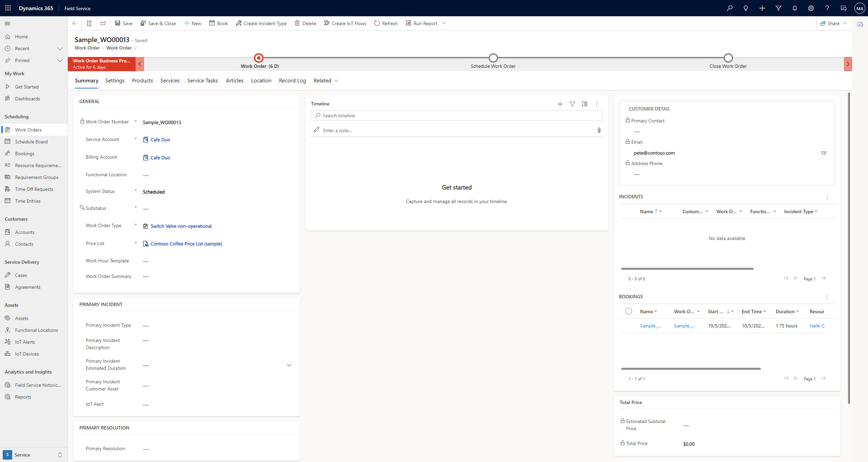Click Incidents horizontal scrollbar
This screenshot has width=868, height=462.
(x=687, y=269)
